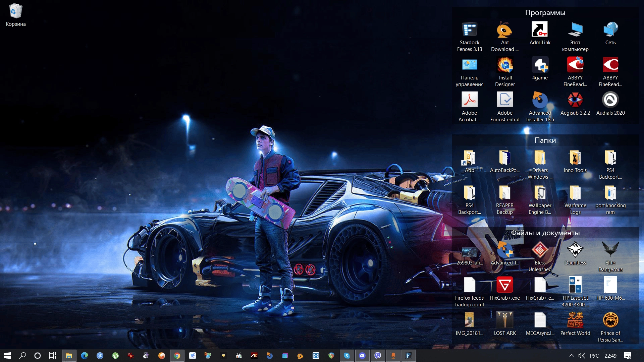Select the HP-600-M6... document

tap(610, 289)
